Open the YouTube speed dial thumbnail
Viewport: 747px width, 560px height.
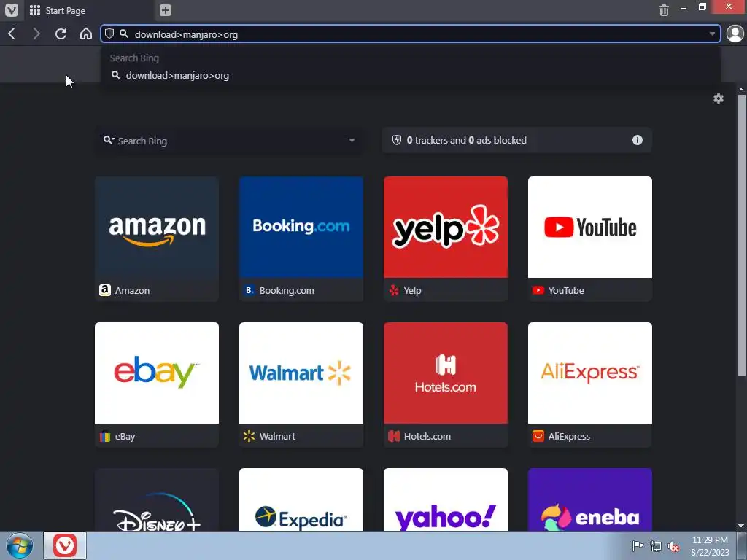(589, 227)
